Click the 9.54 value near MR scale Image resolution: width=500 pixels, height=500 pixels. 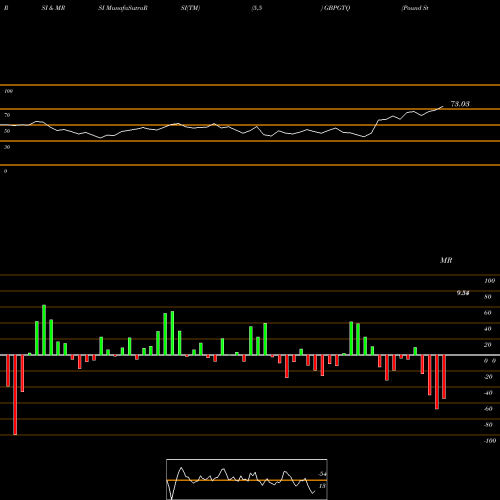[x=463, y=293]
